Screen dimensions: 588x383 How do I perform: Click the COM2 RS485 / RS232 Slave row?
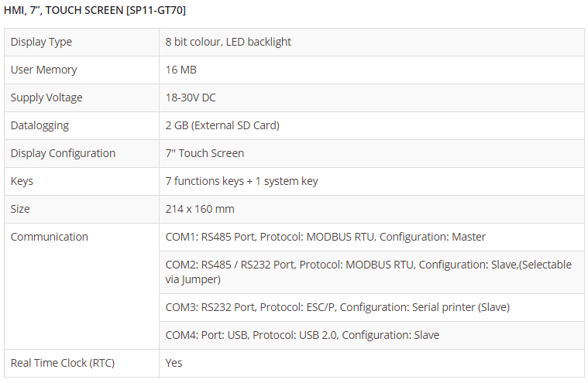(x=368, y=272)
